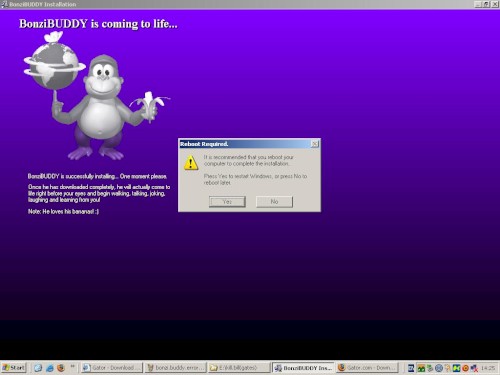Click the 'Note: He loves his bananas!' text

[x=63, y=211]
